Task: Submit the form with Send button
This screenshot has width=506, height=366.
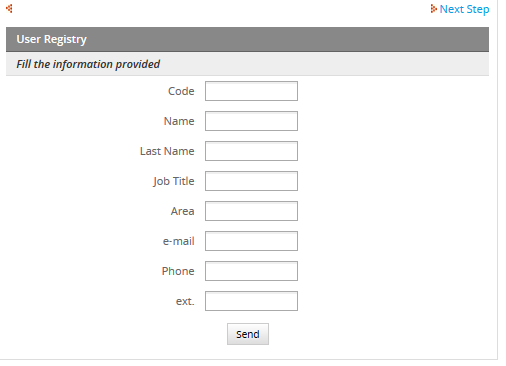Action: coord(248,334)
